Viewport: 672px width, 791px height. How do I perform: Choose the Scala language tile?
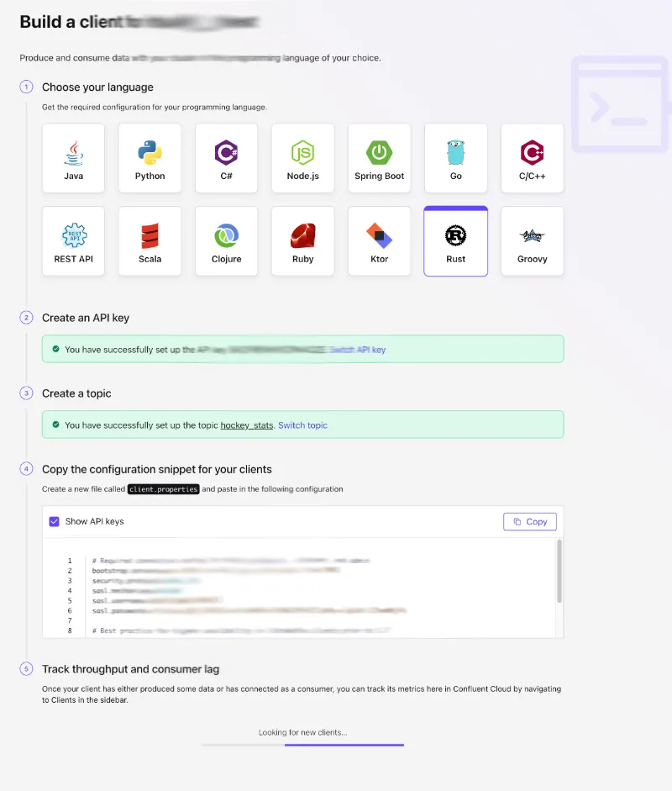click(x=150, y=241)
